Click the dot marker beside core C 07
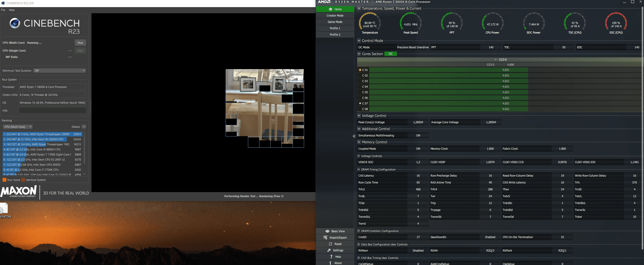 (360, 103)
